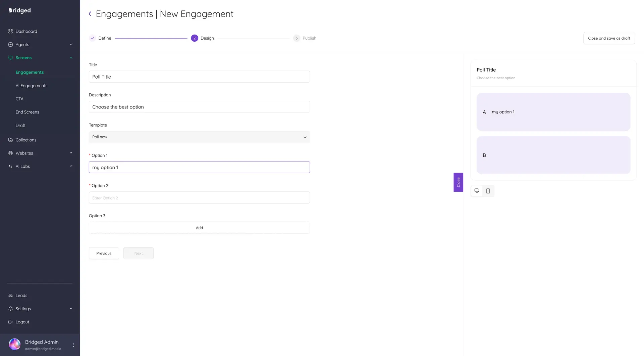
Task: Switch preview to mobile view icon
Action: coord(488,191)
